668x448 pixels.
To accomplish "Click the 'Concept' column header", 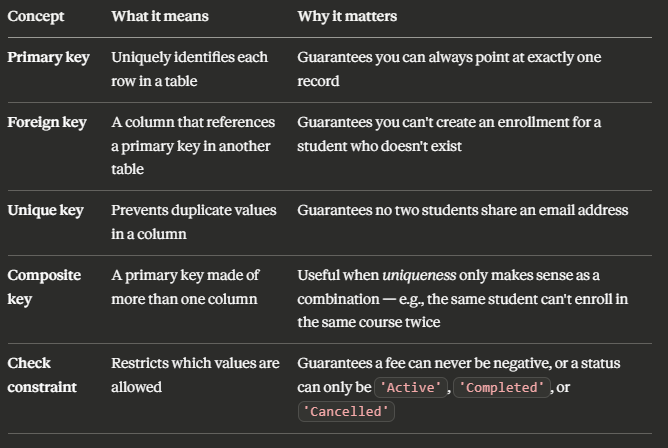I will click(36, 16).
